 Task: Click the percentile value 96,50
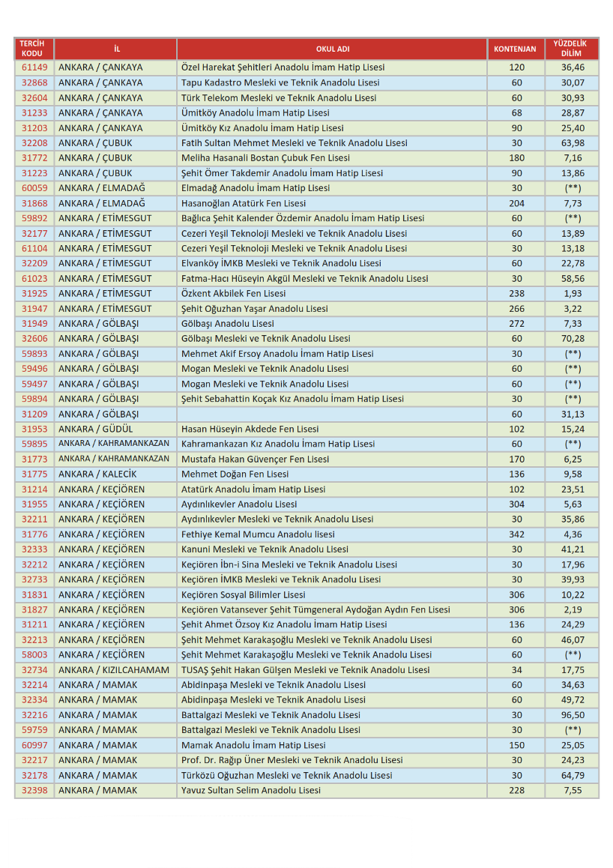coord(573,715)
